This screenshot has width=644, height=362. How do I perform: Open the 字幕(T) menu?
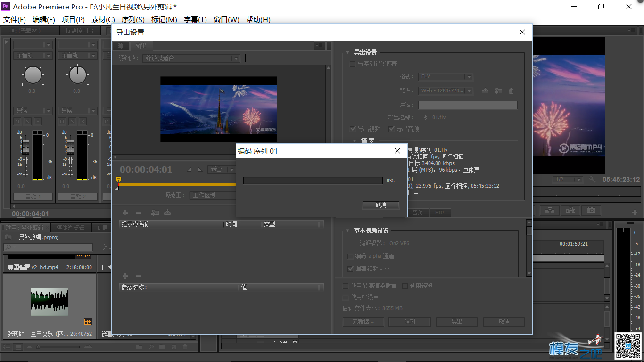coord(195,20)
